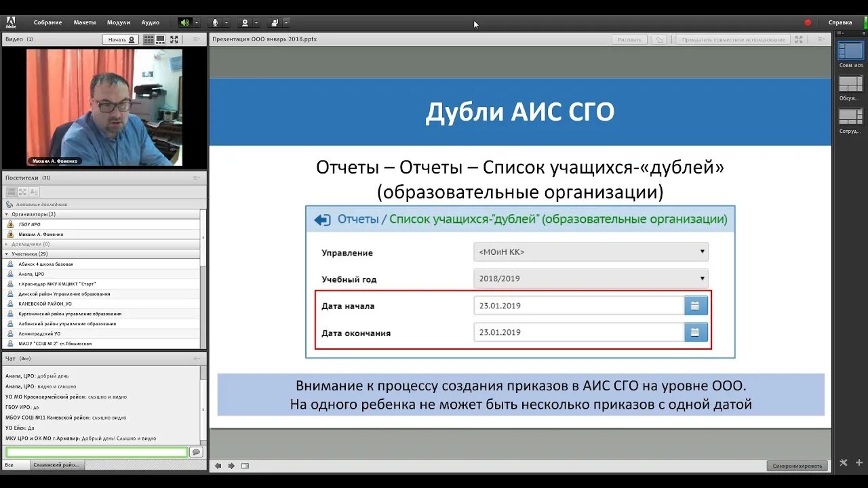Select participant Ленинградский УО

tap(102, 333)
